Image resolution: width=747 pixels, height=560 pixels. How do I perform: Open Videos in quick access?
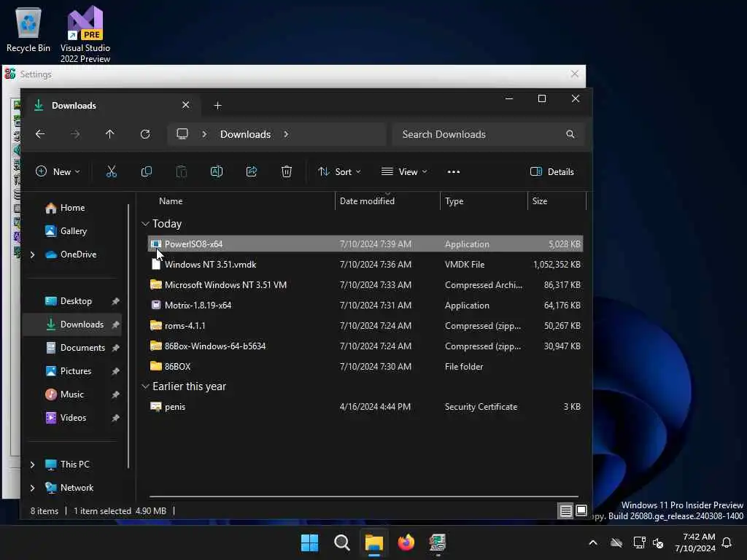(x=73, y=418)
